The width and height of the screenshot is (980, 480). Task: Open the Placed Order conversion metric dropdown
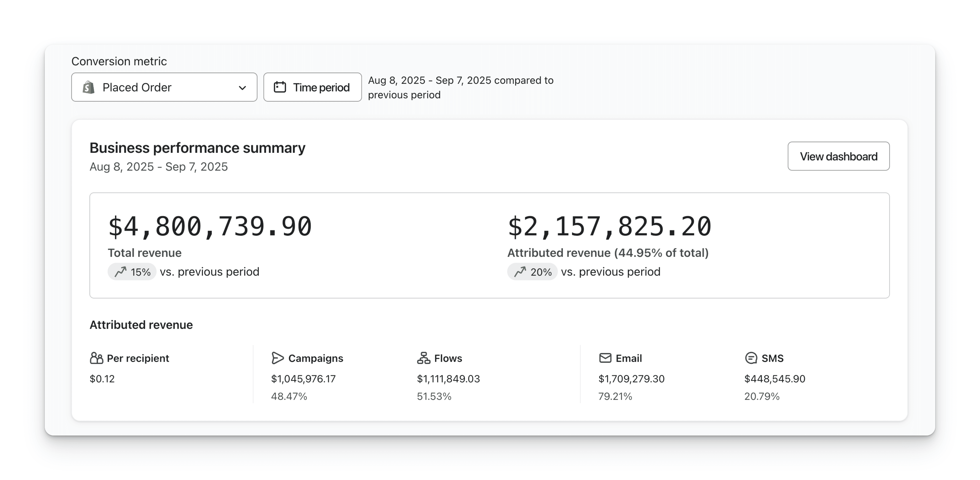(x=164, y=87)
